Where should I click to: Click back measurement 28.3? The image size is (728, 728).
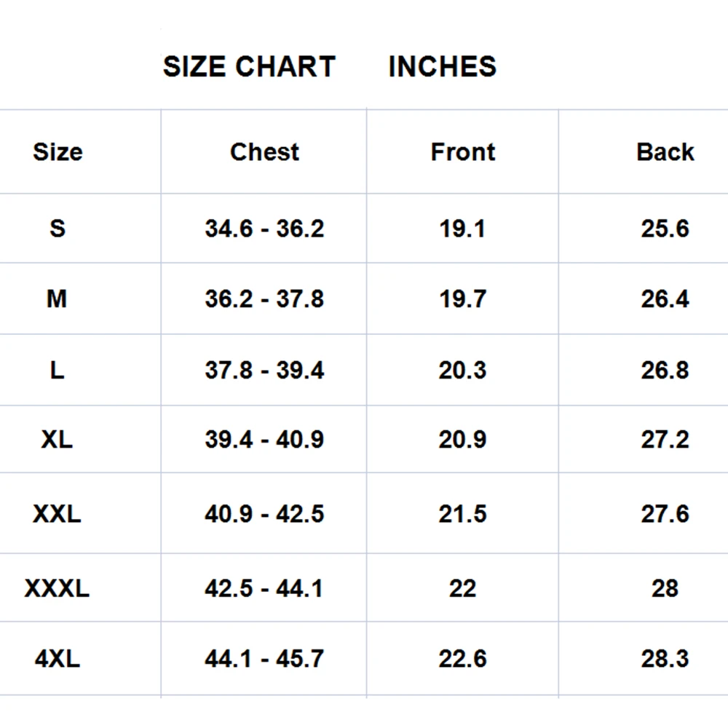click(665, 659)
